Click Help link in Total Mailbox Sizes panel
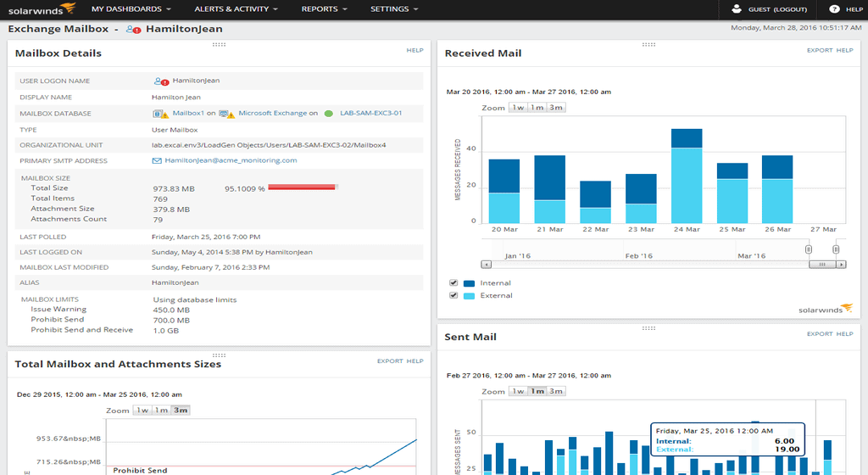This screenshot has width=868, height=475. (415, 361)
